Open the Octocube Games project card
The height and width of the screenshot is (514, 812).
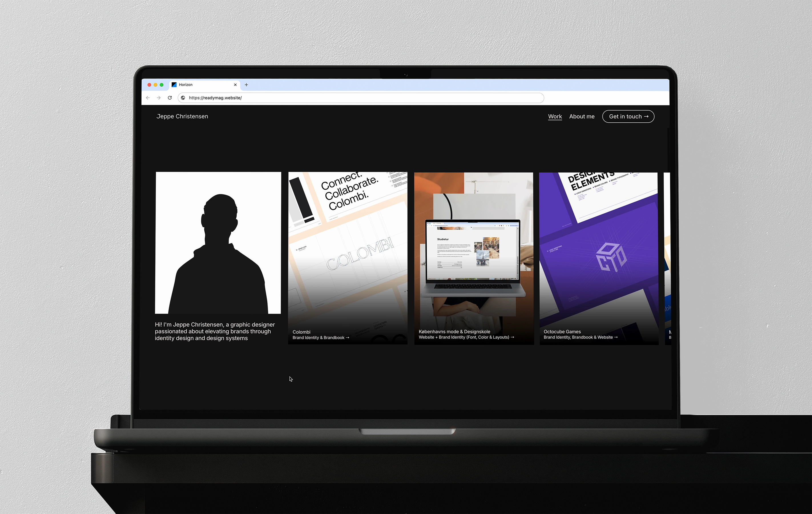tap(599, 258)
